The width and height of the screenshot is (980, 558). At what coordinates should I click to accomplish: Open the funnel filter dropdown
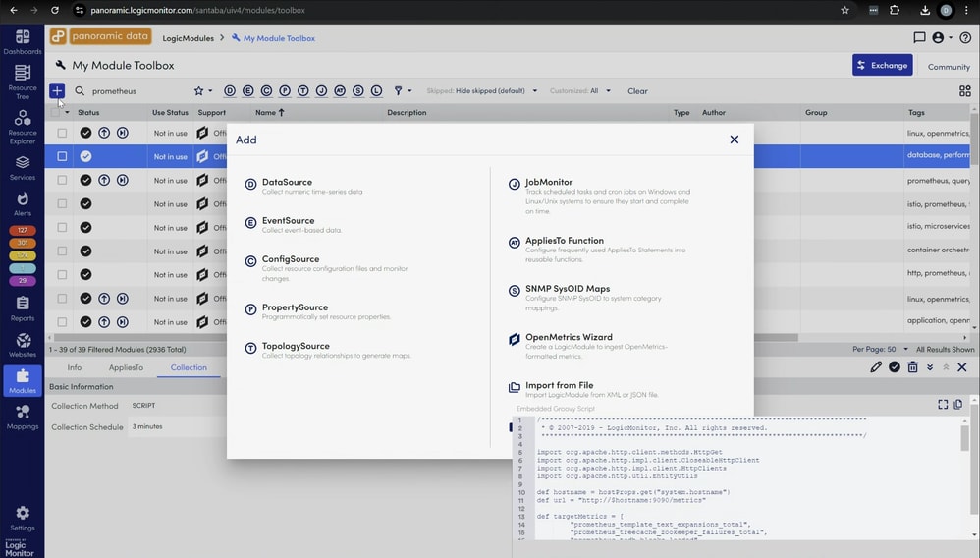tap(403, 90)
